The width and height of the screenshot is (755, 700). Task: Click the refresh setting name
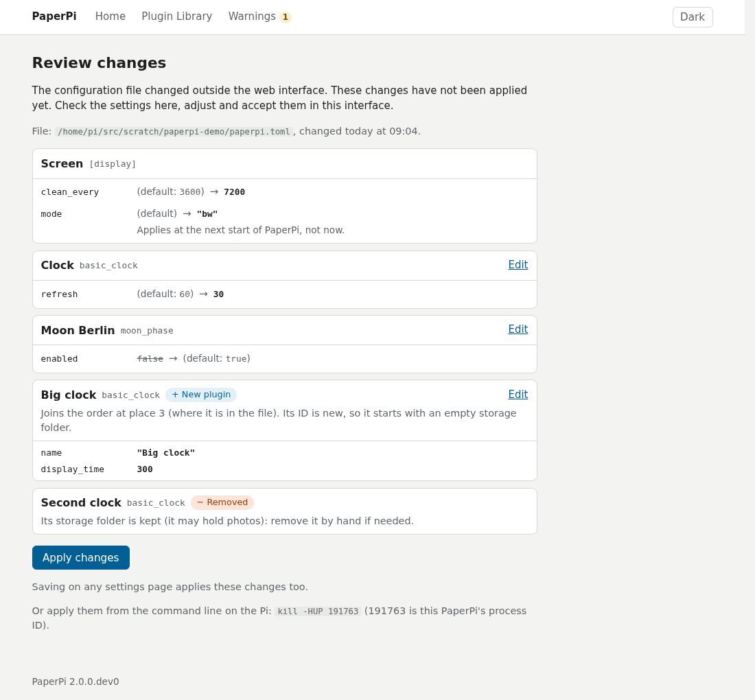click(x=59, y=294)
